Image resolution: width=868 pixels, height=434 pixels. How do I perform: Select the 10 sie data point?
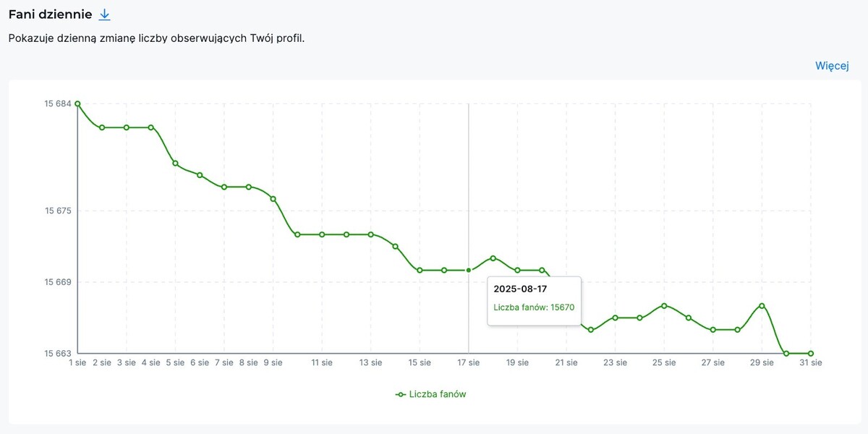[x=297, y=234]
